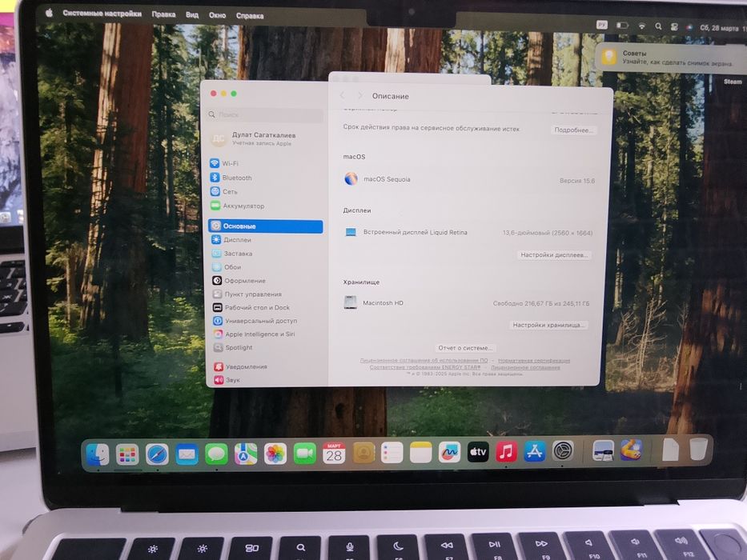
Task: Go forward with the right chevron
Action: tap(360, 96)
